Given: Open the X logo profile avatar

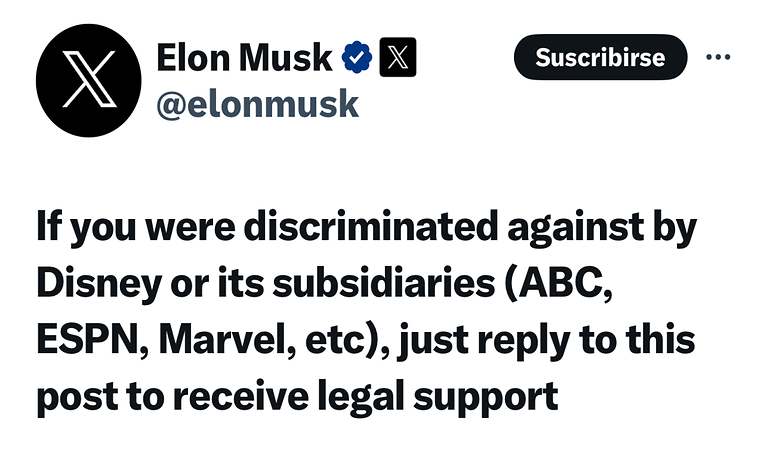Looking at the screenshot, I should point(89,81).
